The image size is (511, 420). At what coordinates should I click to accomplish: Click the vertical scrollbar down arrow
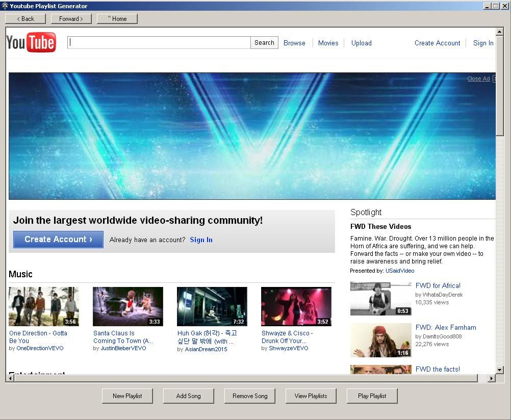[500, 370]
